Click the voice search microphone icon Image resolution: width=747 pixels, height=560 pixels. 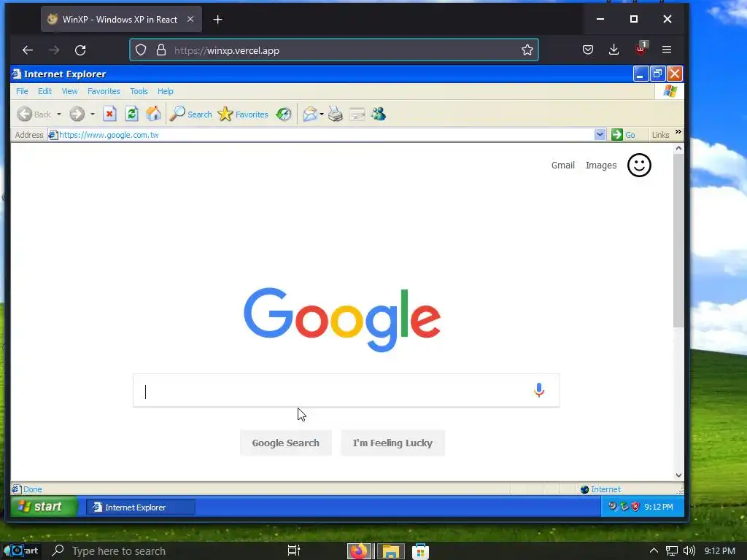tap(539, 390)
